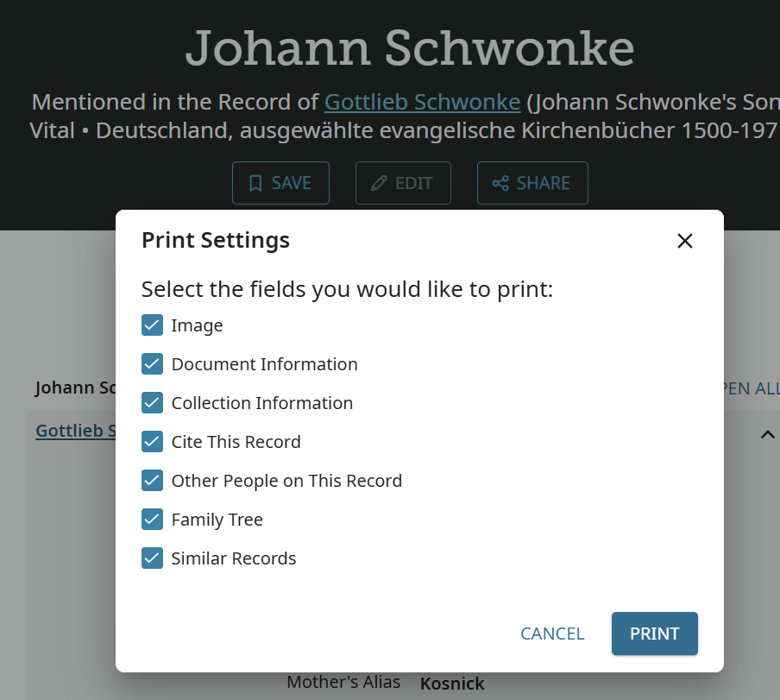
Task: Collapse the Gottlieb Schwonke section chevron
Action: [x=767, y=434]
